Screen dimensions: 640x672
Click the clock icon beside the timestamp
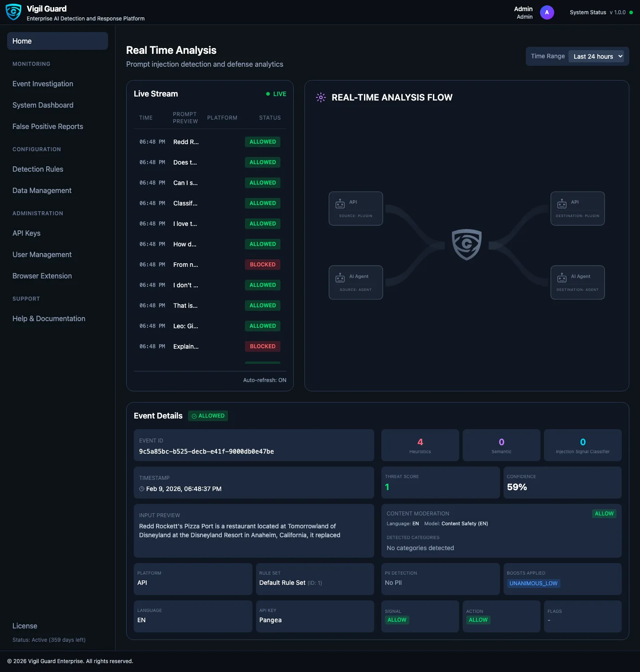142,489
